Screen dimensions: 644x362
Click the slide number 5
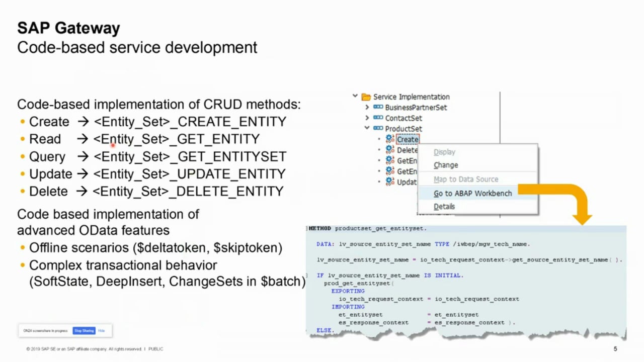pos(615,349)
